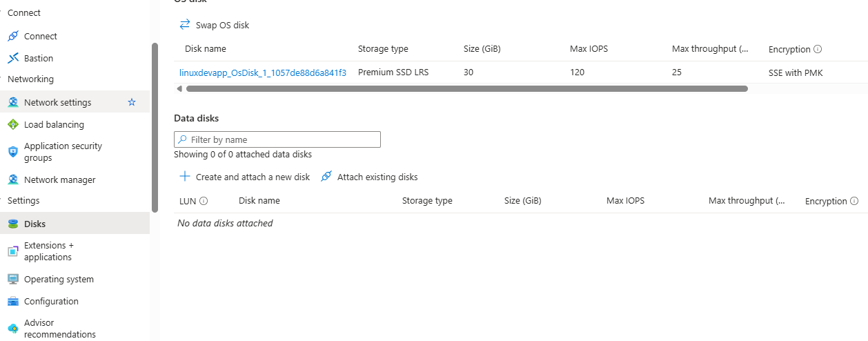Click the left arrow of horizontal scrollbar
The width and height of the screenshot is (868, 341).
tap(179, 88)
